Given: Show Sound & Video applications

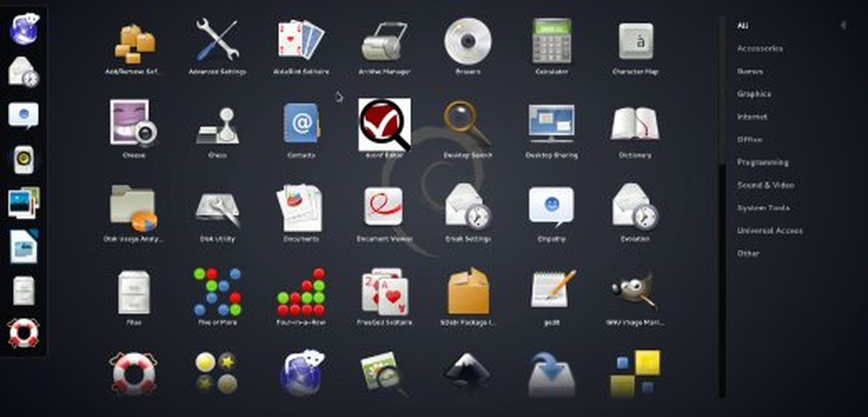Looking at the screenshot, I should click(765, 185).
